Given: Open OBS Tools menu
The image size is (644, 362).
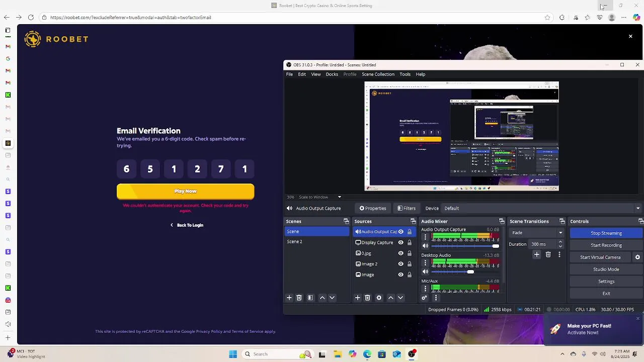Looking at the screenshot, I should point(405,74).
